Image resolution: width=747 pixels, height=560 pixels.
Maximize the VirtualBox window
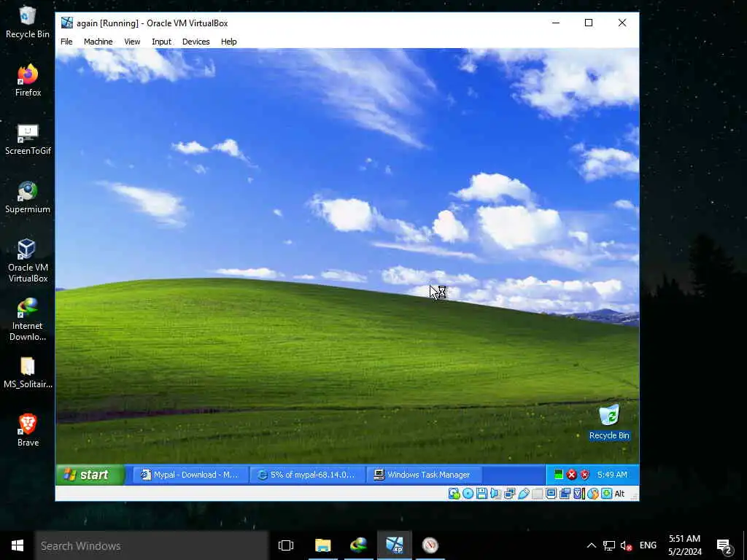click(x=589, y=23)
